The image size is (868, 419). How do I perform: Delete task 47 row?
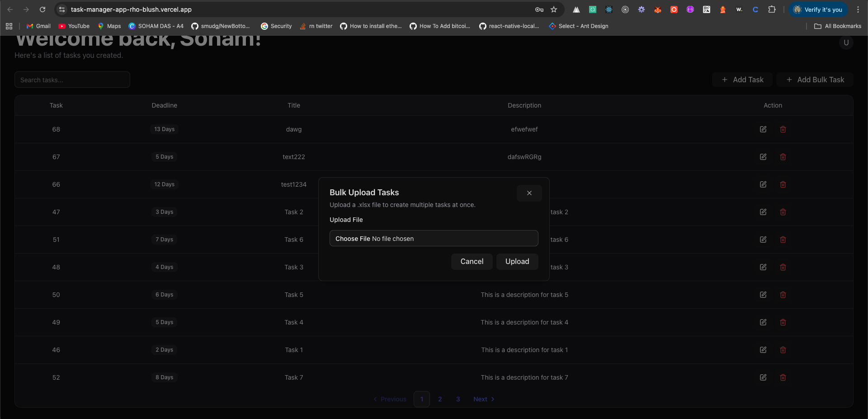click(x=783, y=212)
